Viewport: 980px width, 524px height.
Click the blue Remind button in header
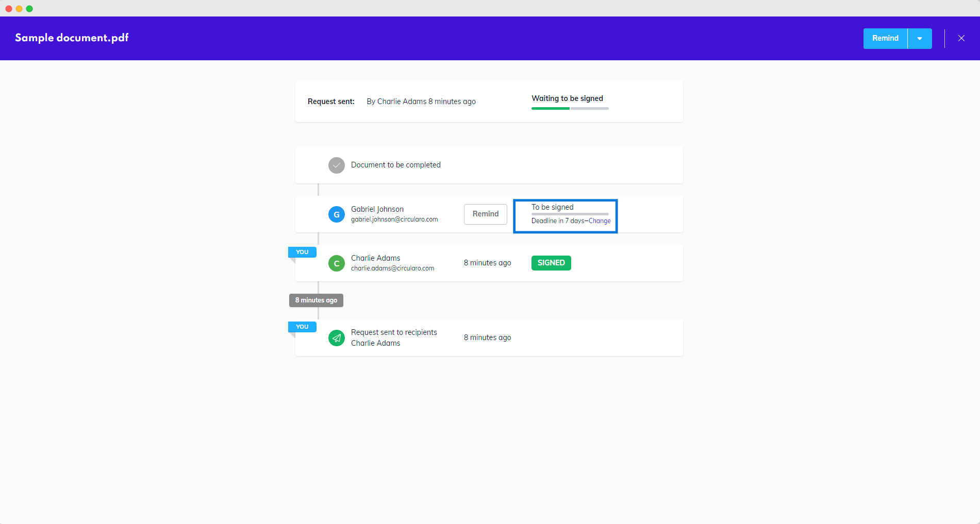click(x=885, y=39)
